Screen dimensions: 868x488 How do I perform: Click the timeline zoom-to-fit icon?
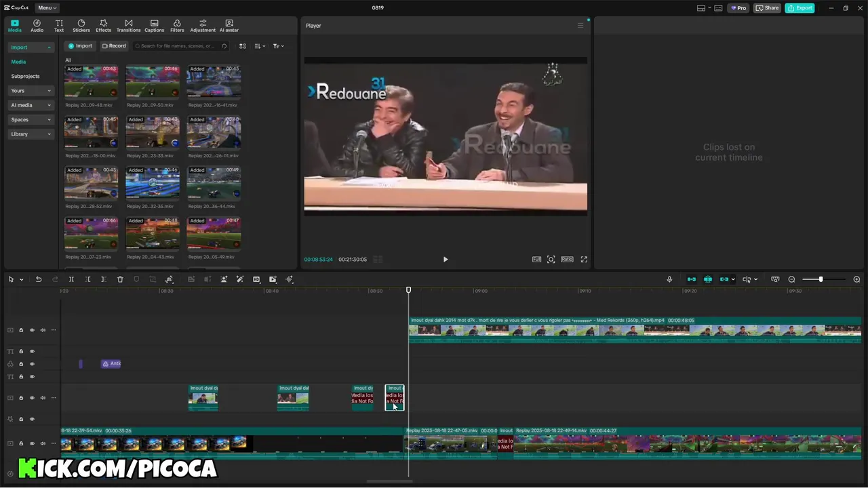775,279
